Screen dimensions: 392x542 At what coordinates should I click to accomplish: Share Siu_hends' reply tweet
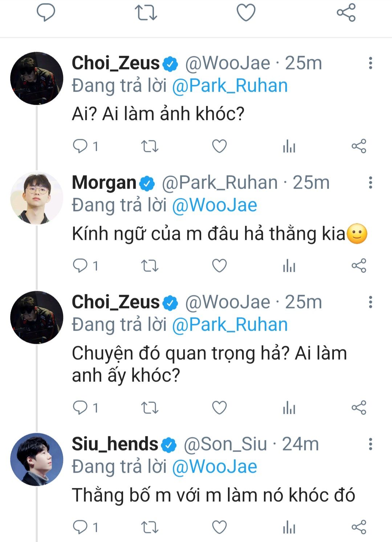(359, 527)
